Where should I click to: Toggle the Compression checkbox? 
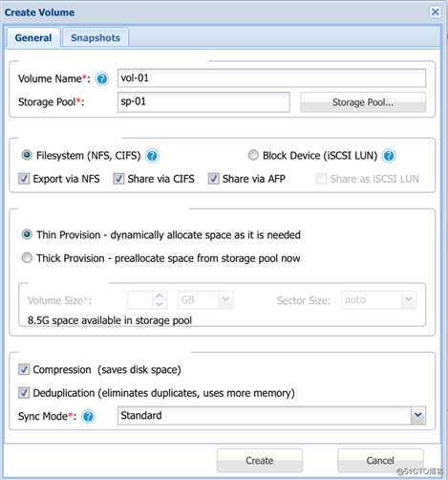[24, 369]
